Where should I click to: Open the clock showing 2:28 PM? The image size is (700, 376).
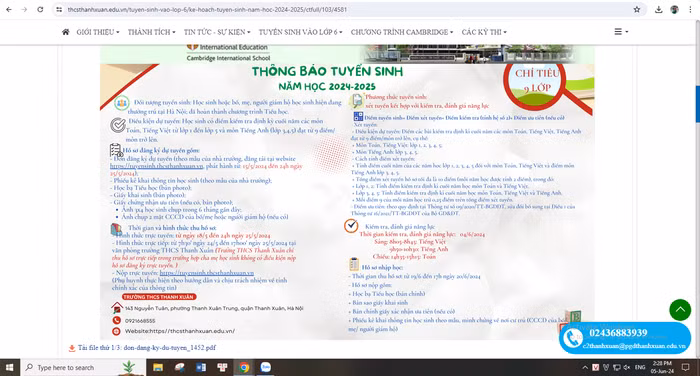pos(662,367)
